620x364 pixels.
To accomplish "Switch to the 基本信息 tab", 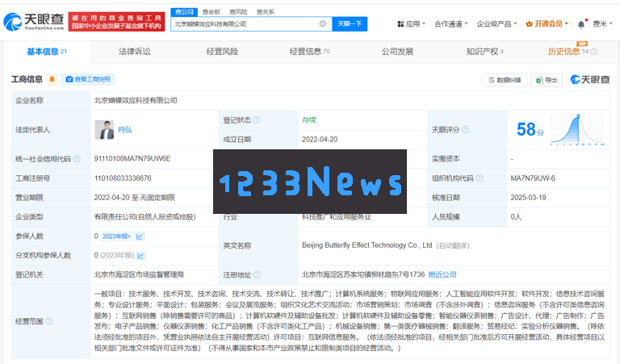I will [47, 52].
